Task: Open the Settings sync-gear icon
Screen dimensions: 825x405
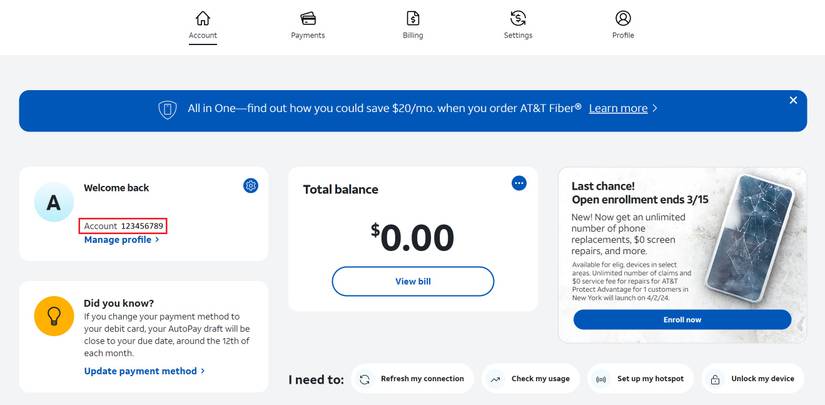Action: click(518, 18)
